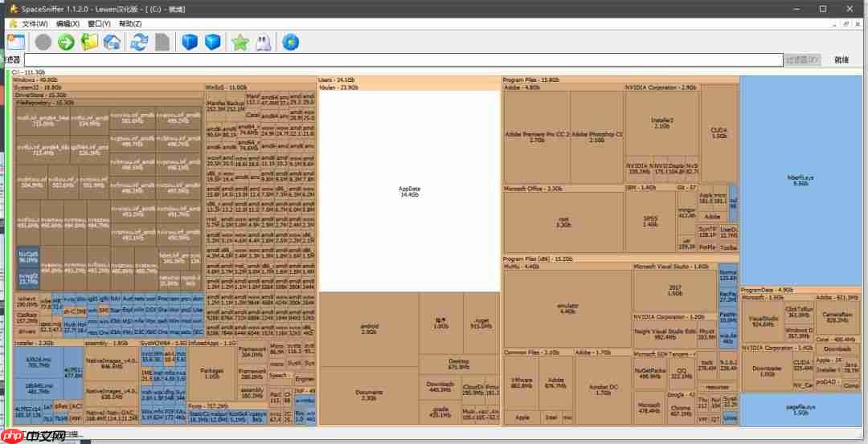The width and height of the screenshot is (868, 444).
Task: Click the C:\ - 111.3Gb root header
Action: (29, 72)
